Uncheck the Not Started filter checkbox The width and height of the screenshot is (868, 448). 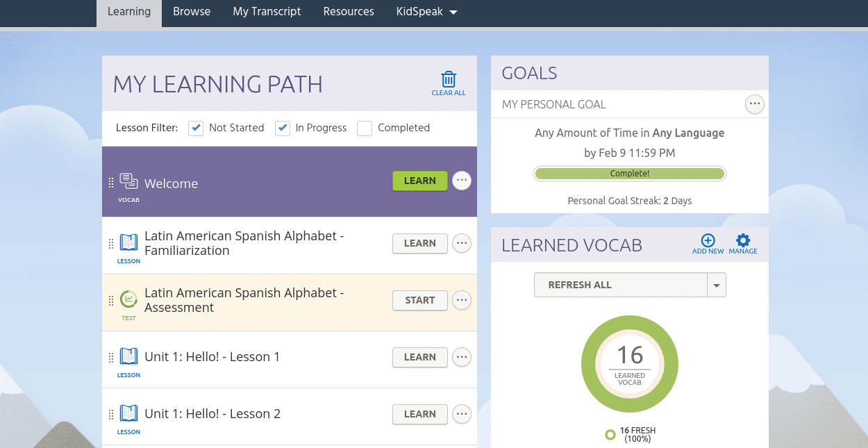point(196,128)
